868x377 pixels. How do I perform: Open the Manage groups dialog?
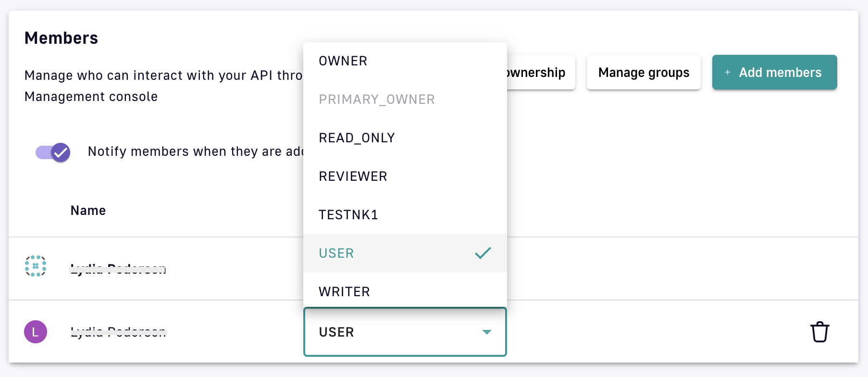644,72
